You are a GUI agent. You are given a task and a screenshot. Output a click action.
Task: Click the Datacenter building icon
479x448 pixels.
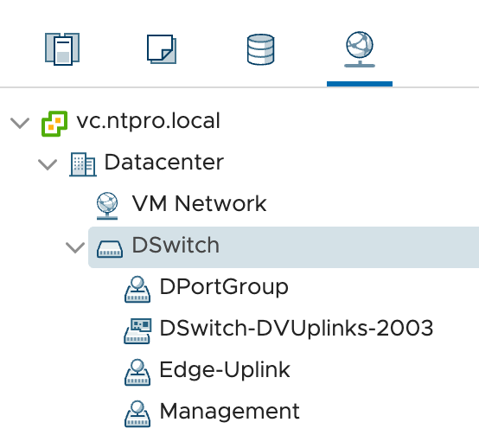[83, 164]
